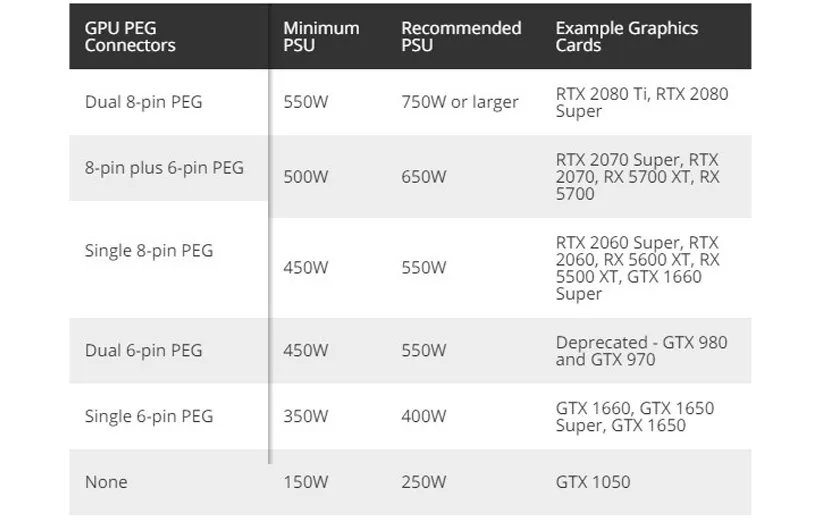Viewport: 822px width, 522px height.
Task: Select the 8-pin plus 6-pin PEG cell
Action: (164, 167)
